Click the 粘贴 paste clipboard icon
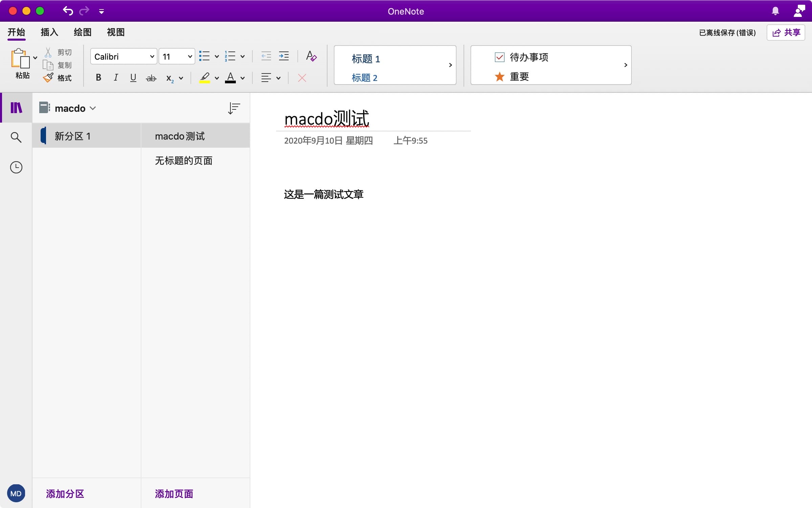 click(20, 58)
